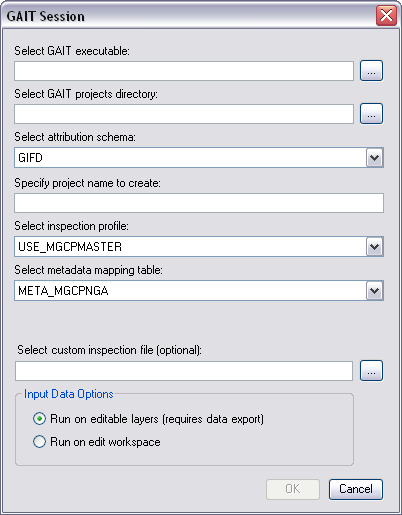
Task: Click the Input Data Options group label
Action: [x=69, y=394]
